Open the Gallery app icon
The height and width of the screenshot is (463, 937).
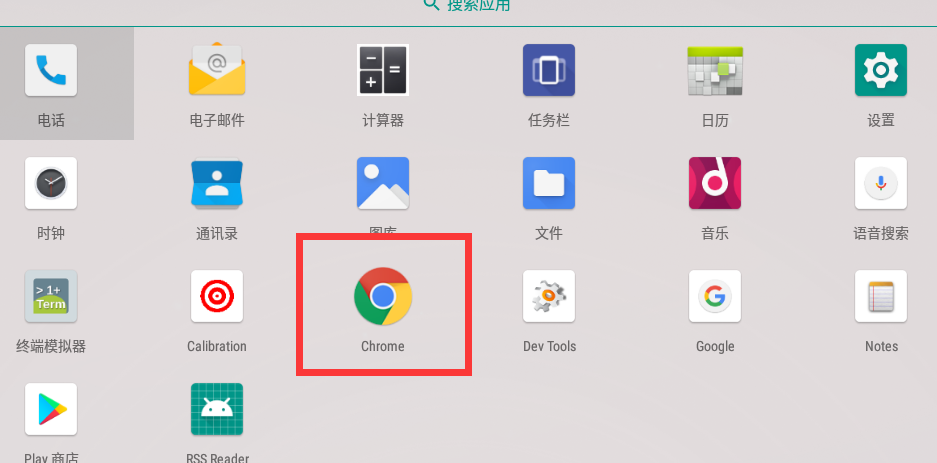point(383,184)
